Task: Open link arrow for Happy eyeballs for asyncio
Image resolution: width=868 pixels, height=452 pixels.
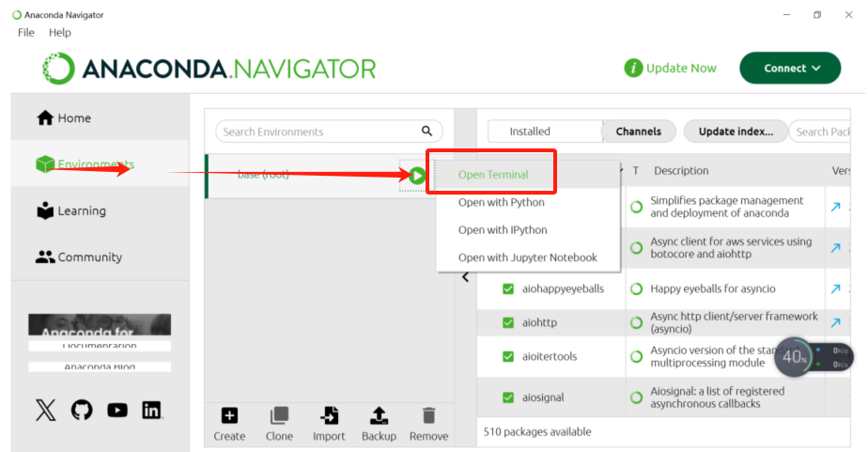Action: coord(835,288)
